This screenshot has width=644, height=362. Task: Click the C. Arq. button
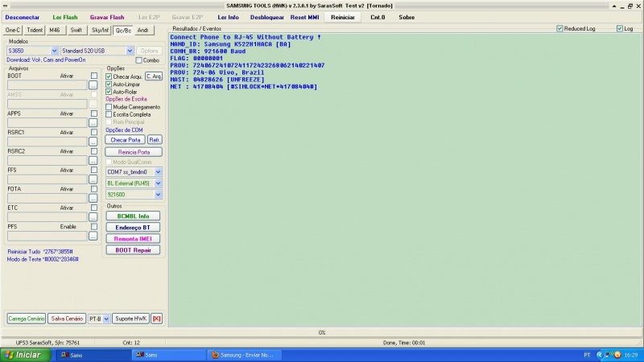click(154, 76)
